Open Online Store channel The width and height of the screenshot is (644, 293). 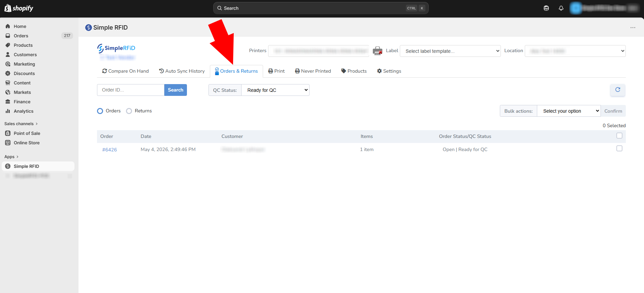coord(27,143)
